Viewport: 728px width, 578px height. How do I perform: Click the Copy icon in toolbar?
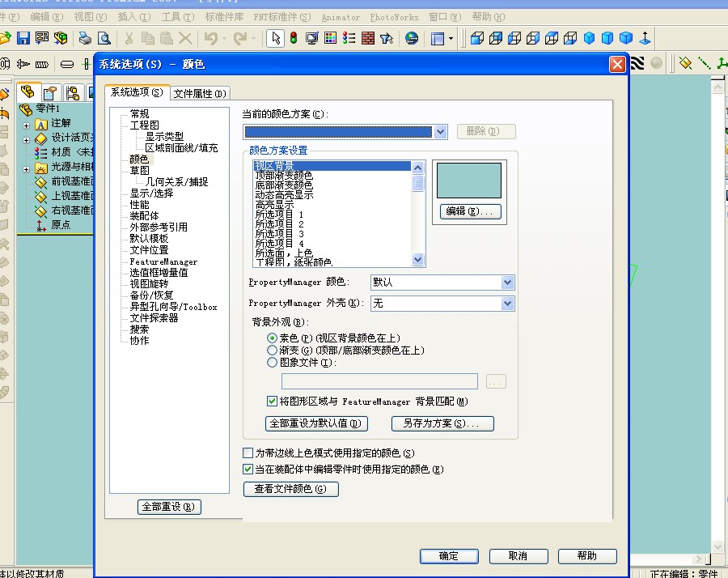pyautogui.click(x=148, y=38)
